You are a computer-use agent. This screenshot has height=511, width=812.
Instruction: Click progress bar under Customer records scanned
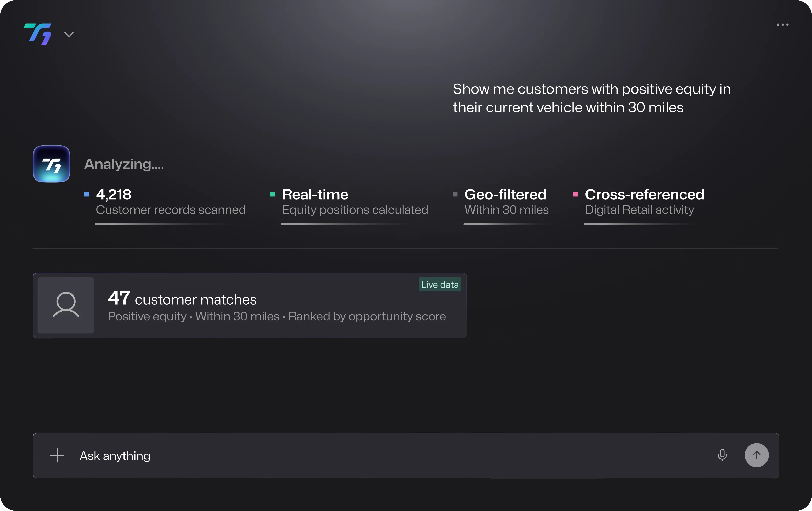162,224
